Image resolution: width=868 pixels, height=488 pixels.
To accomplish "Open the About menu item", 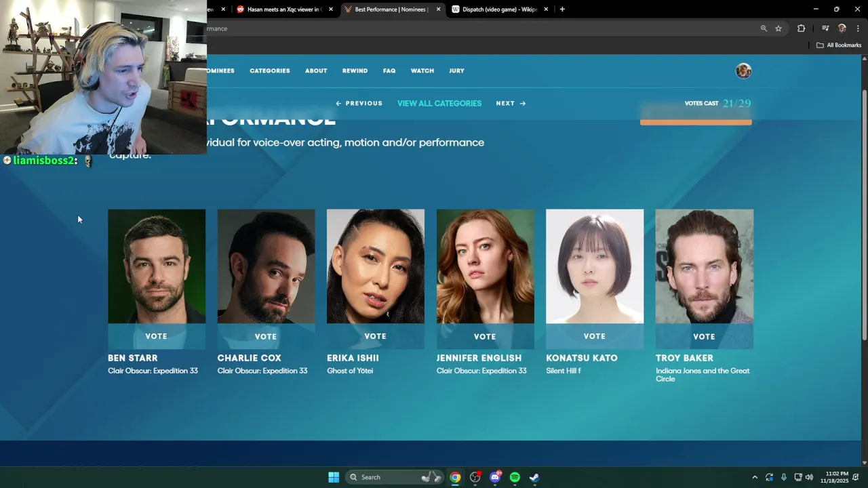I will tap(316, 70).
